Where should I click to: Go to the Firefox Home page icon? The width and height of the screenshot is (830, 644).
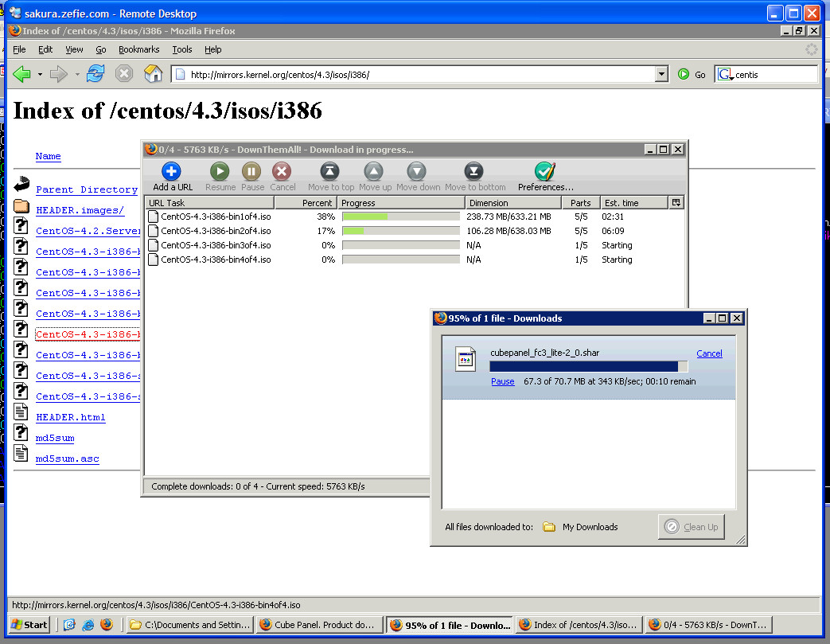click(x=153, y=74)
